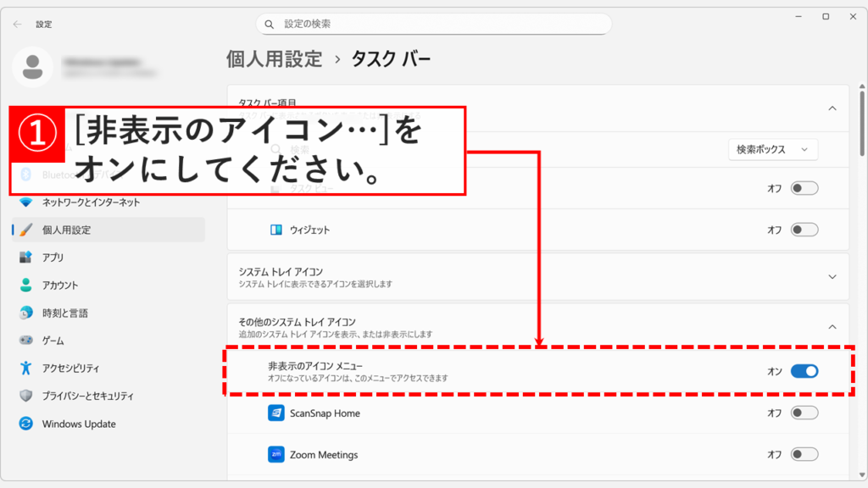This screenshot has height=488, width=868.
Task: Click the back arrow button
Action: pyautogui.click(x=17, y=24)
